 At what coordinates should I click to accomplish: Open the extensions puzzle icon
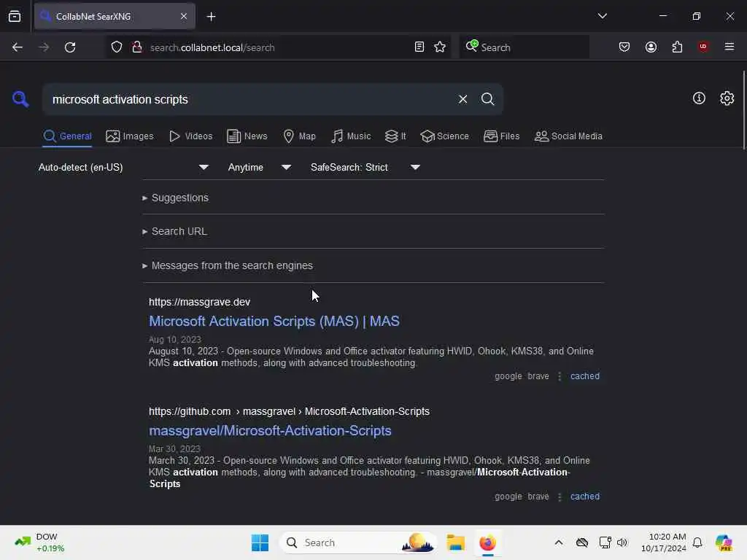[677, 47]
